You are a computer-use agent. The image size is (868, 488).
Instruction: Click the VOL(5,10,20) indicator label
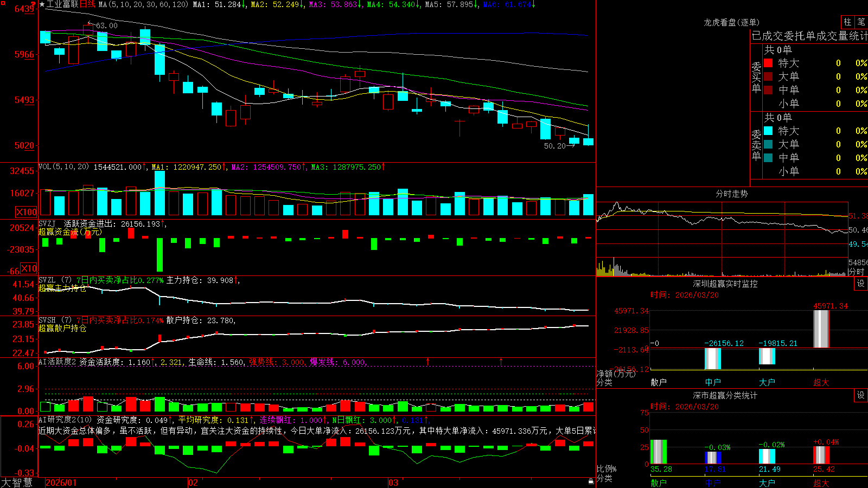tap(63, 167)
